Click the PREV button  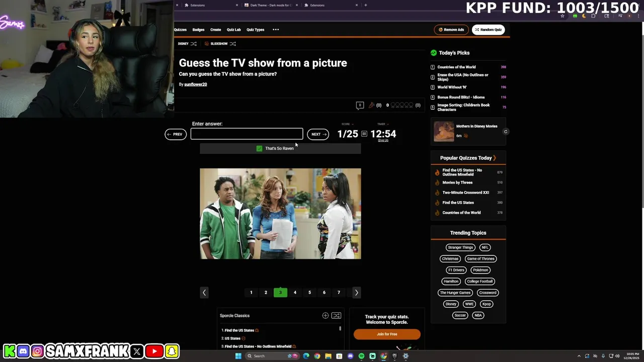(x=176, y=134)
